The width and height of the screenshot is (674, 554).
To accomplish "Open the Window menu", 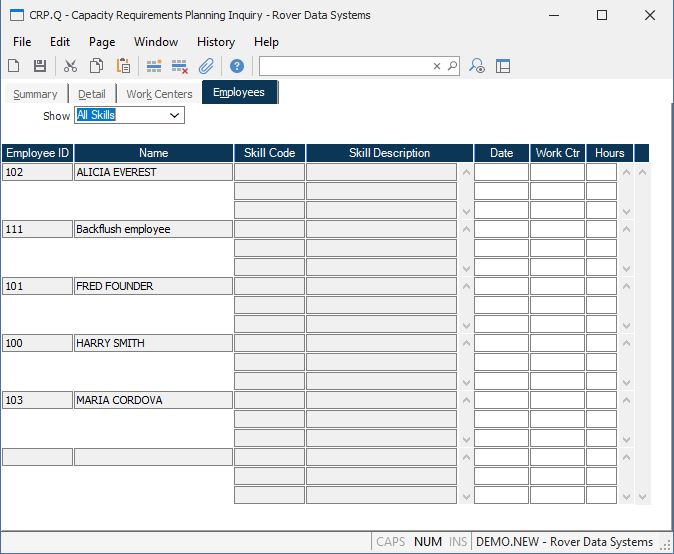I will pos(156,42).
